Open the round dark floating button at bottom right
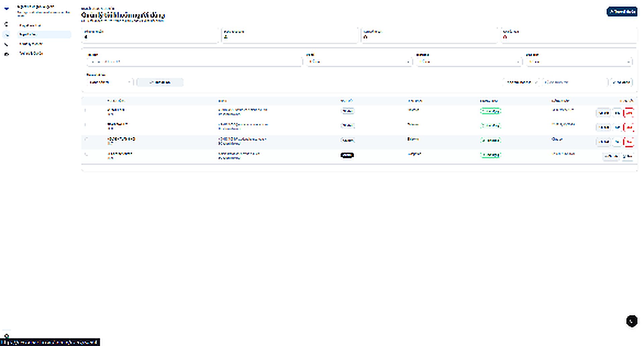Image resolution: width=644 pixels, height=346 pixels. 632,321
